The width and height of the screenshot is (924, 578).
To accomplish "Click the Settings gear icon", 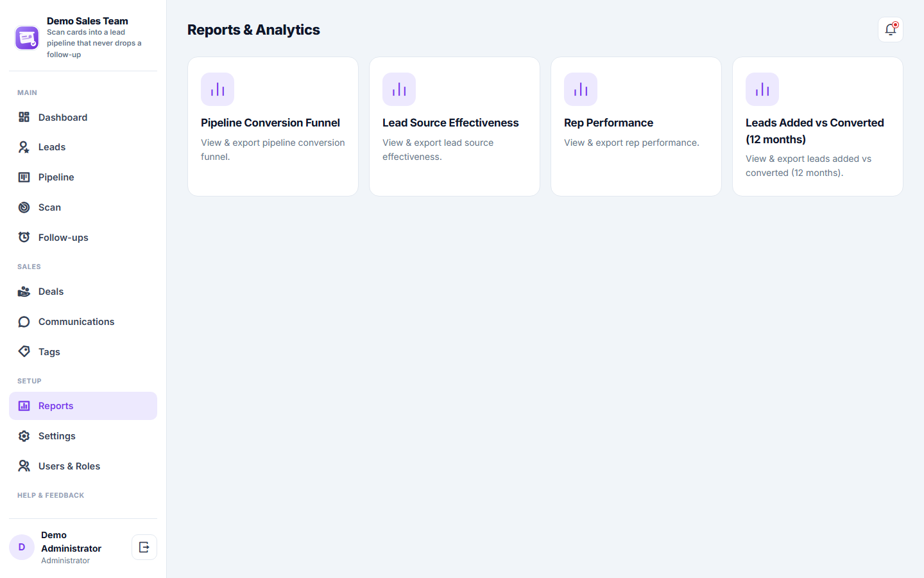I will coord(24,436).
